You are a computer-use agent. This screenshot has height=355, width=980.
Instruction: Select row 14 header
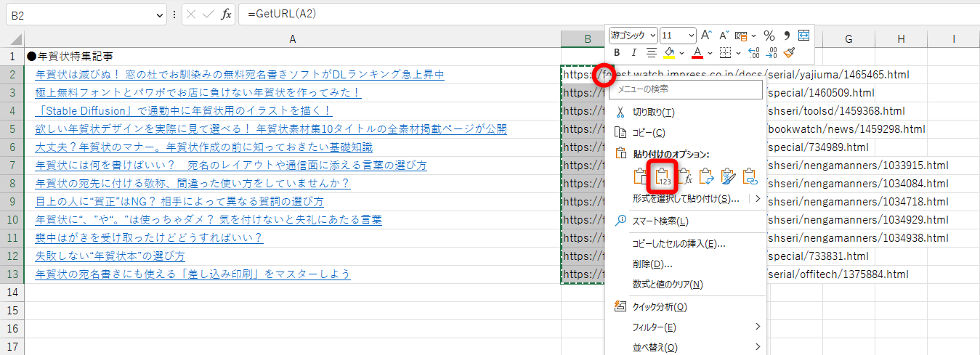(12, 293)
